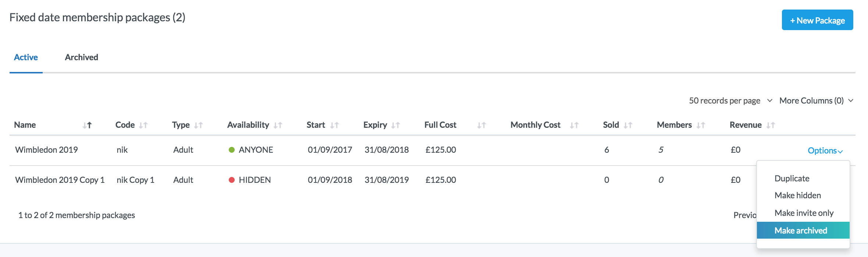Sort table by Sold icon
The width and height of the screenshot is (868, 257).
coord(628,125)
